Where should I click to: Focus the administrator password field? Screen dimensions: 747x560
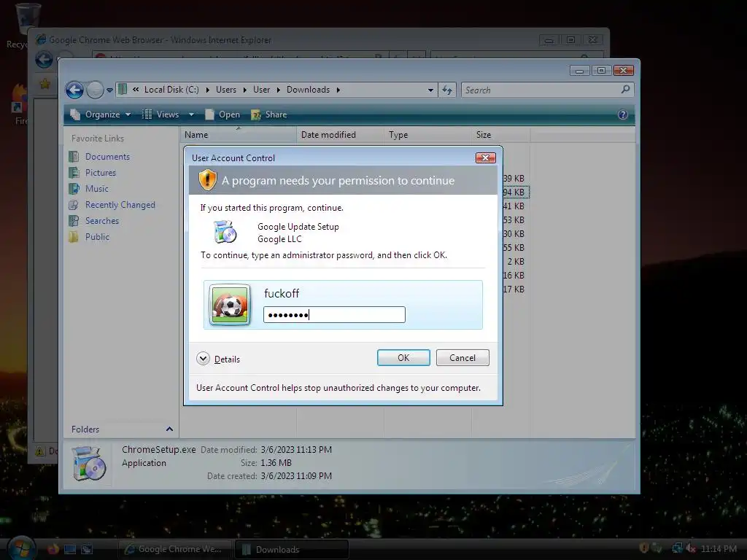(334, 315)
